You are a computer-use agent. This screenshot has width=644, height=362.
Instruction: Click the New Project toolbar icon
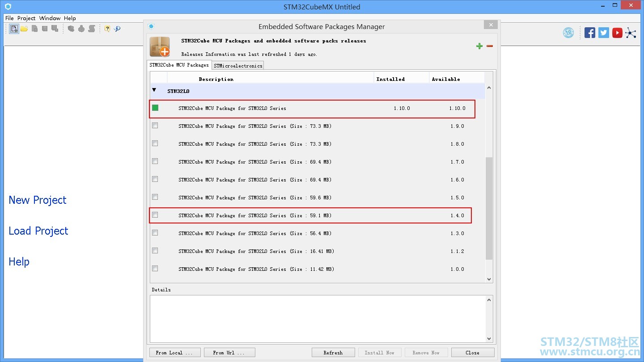(14, 29)
